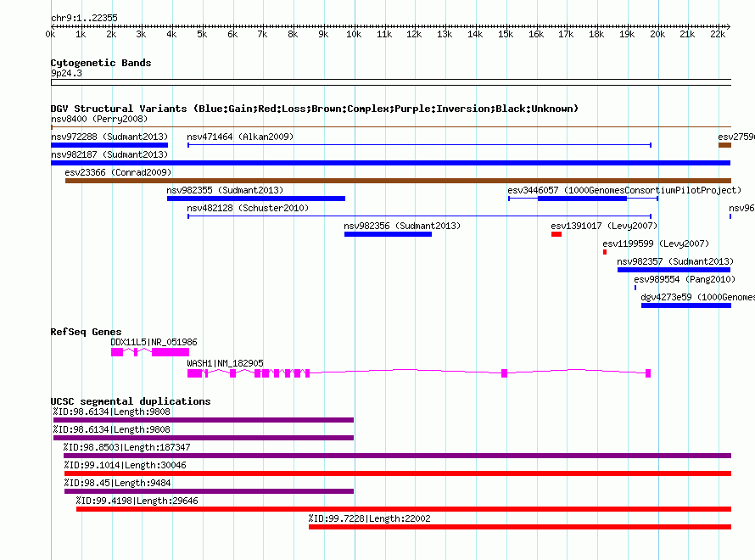The image size is (755, 560).
Task: Select the 15k position on the scale
Action: pyautogui.click(x=506, y=34)
